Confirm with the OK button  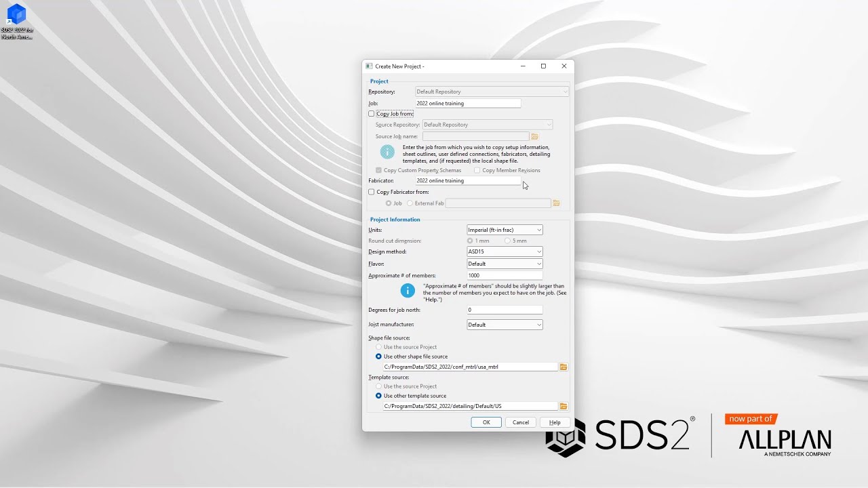click(486, 422)
